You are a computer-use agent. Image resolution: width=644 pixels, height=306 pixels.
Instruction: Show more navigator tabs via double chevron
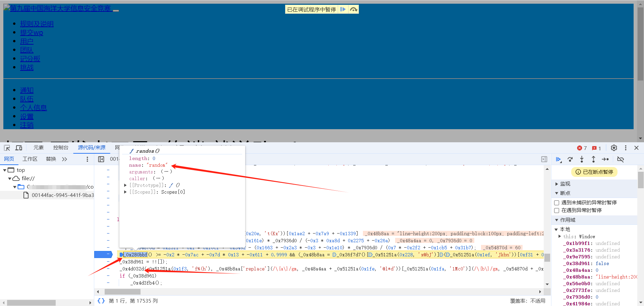pos(64,159)
